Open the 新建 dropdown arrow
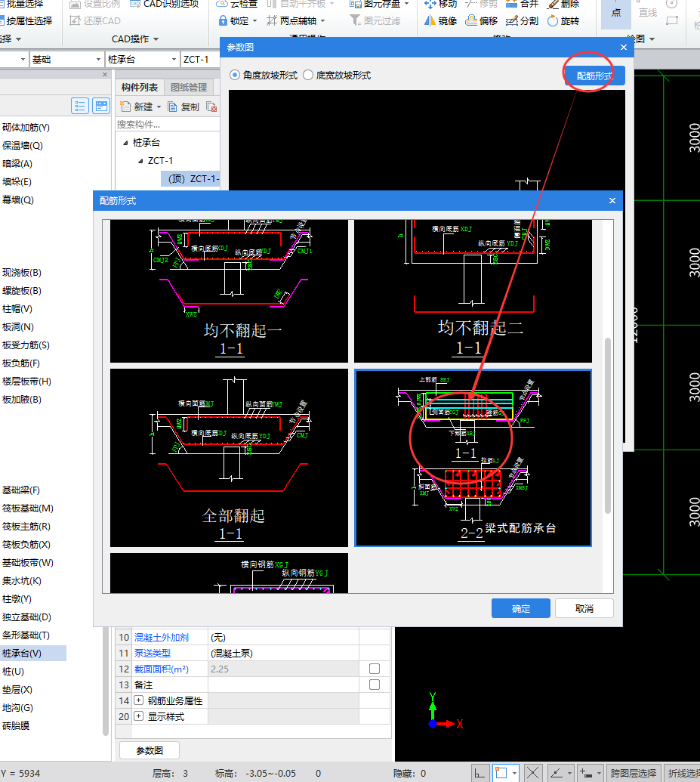700x782 pixels. (159, 107)
